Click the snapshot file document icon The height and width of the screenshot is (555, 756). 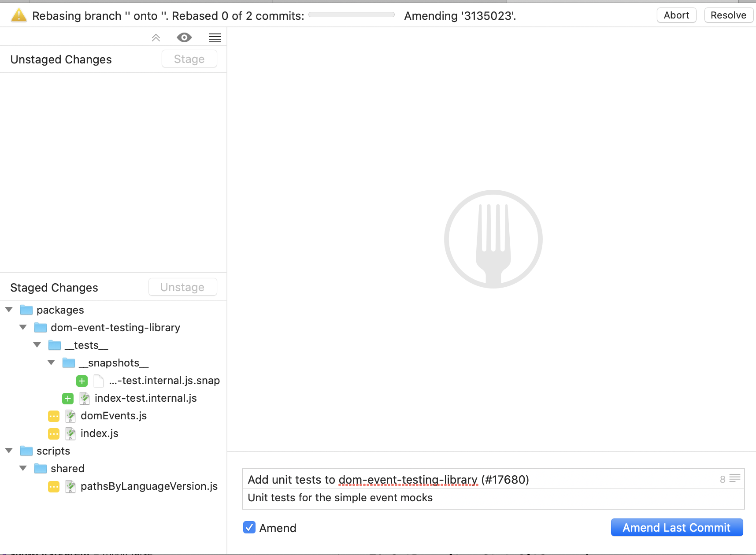pos(98,381)
